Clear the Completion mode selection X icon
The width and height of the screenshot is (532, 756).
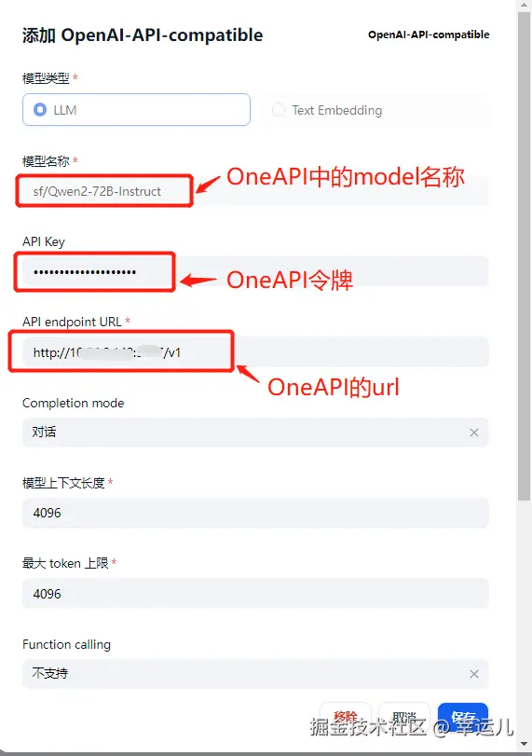474,433
